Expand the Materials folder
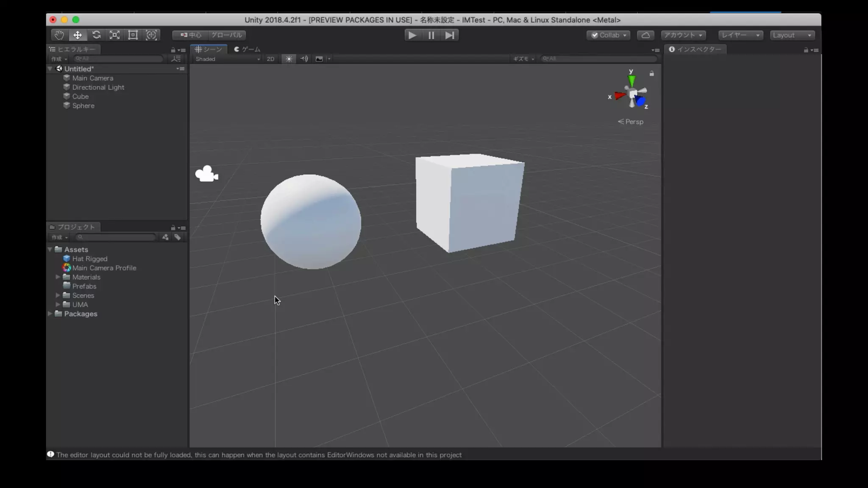Image resolution: width=868 pixels, height=488 pixels. [58, 277]
